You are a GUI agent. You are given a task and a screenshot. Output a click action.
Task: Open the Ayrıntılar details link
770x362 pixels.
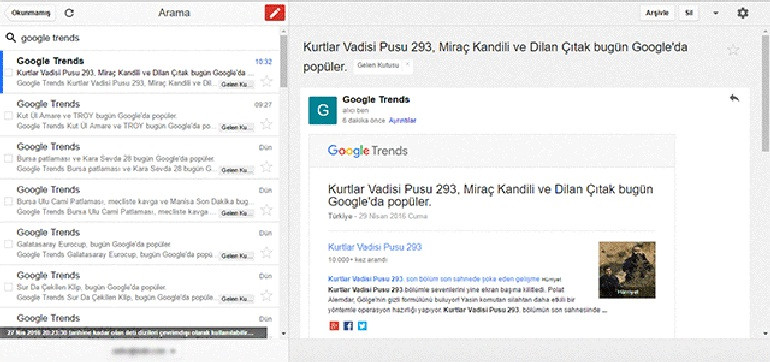pyautogui.click(x=403, y=120)
